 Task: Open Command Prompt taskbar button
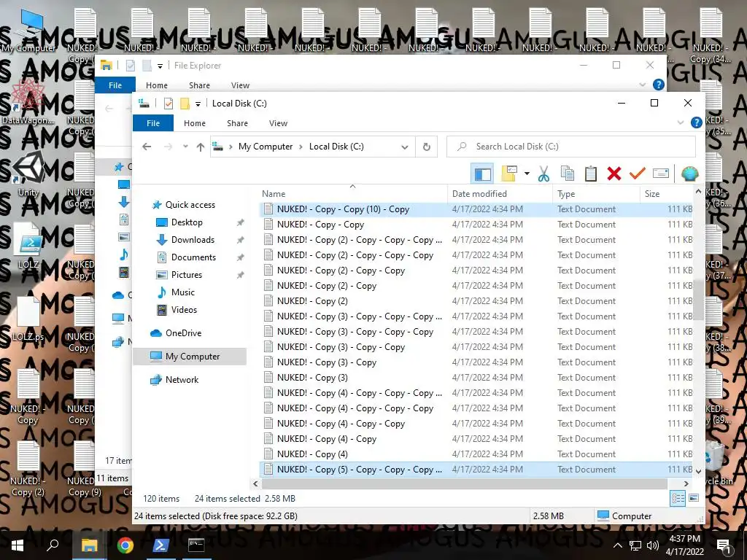click(196, 545)
